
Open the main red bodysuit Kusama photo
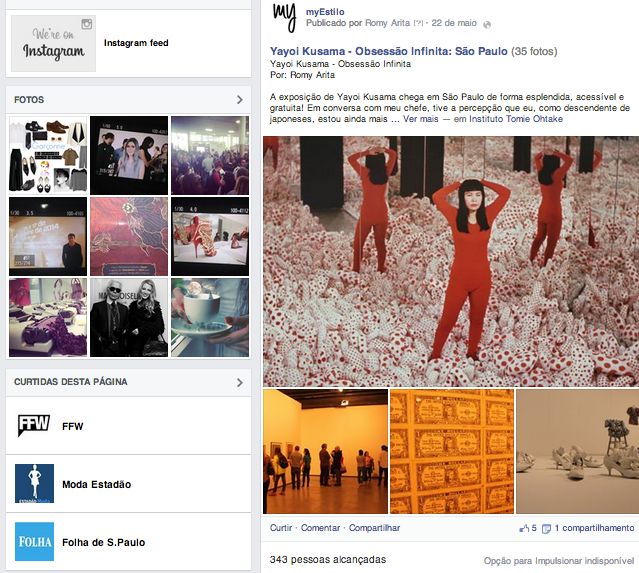pyautogui.click(x=451, y=261)
